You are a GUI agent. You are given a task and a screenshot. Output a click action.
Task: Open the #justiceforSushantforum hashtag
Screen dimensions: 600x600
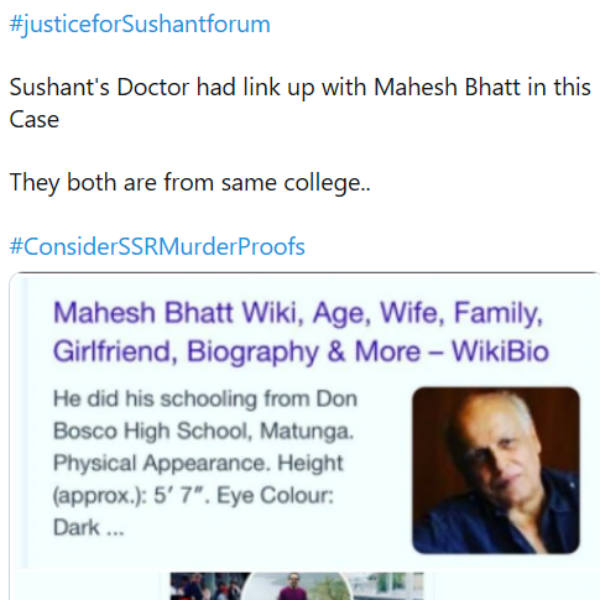point(139,24)
